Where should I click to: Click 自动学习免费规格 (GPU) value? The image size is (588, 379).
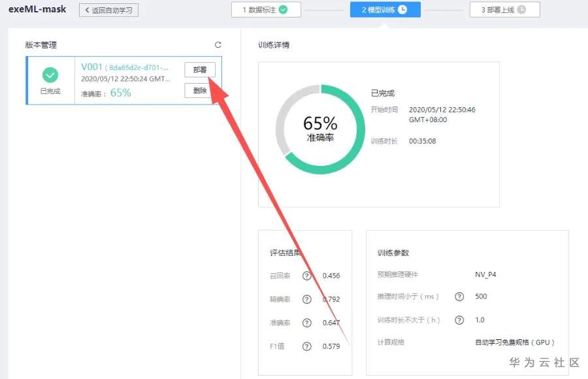[x=515, y=342]
